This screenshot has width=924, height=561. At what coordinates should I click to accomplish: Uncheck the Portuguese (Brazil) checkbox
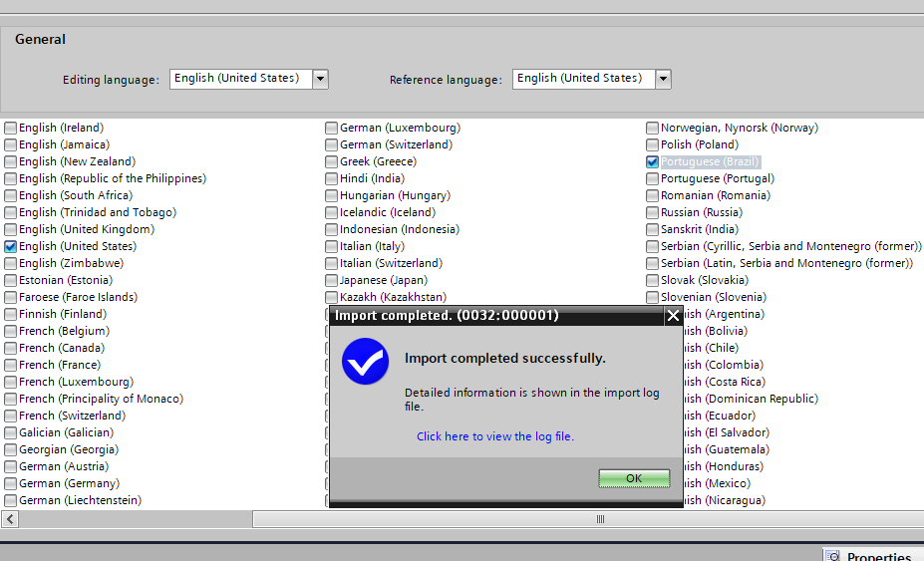(652, 161)
